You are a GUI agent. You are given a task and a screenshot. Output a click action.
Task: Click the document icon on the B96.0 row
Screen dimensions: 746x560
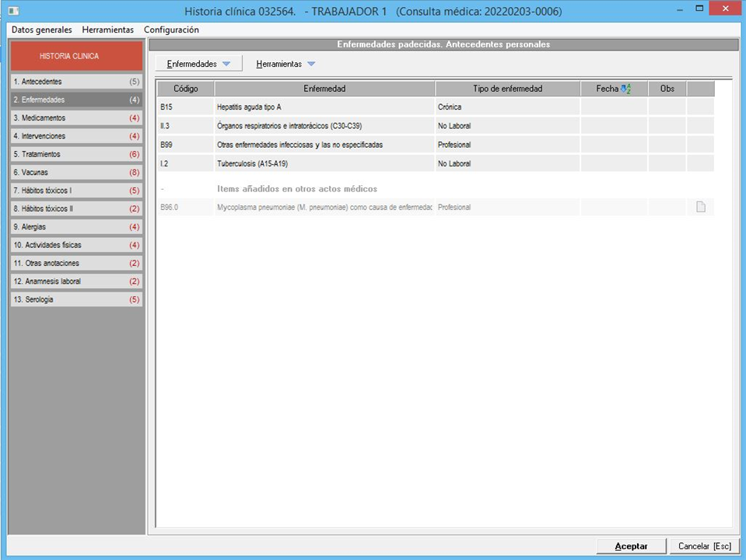700,207
